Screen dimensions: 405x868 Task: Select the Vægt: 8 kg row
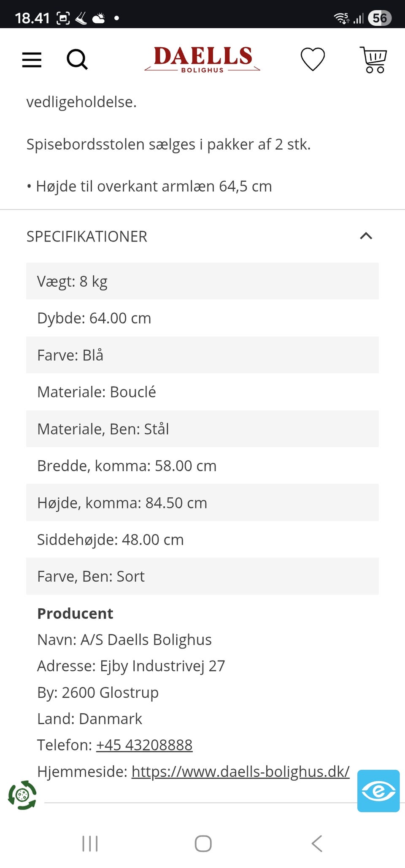click(x=202, y=281)
